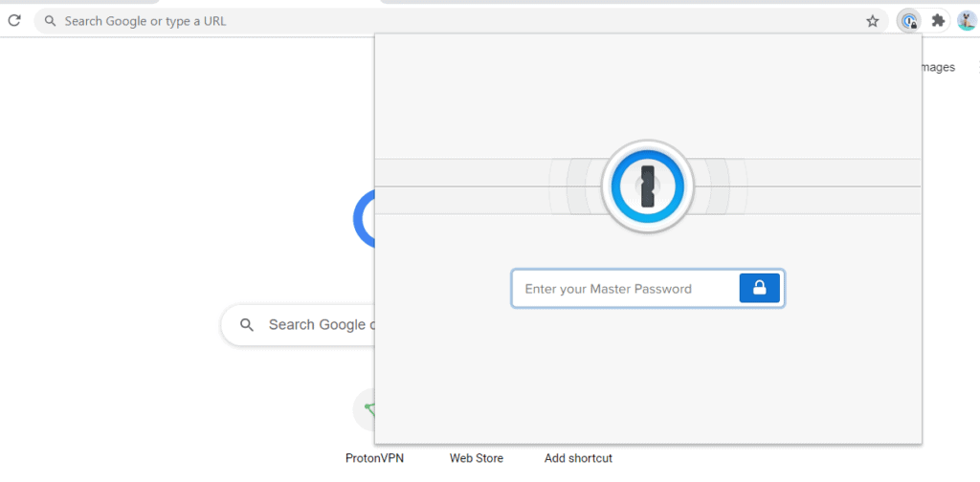Screen dimensions: 980x482
Task: Click the Google apps icon beside Images
Action: [977, 67]
